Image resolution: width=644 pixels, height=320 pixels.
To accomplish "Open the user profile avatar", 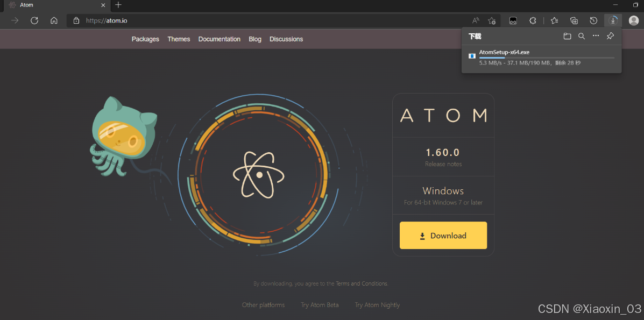I will tap(634, 20).
